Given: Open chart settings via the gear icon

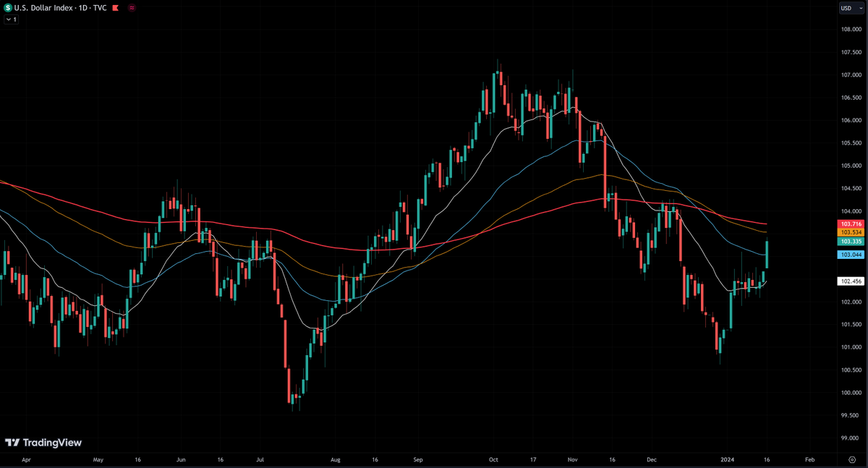Looking at the screenshot, I should click(x=852, y=459).
